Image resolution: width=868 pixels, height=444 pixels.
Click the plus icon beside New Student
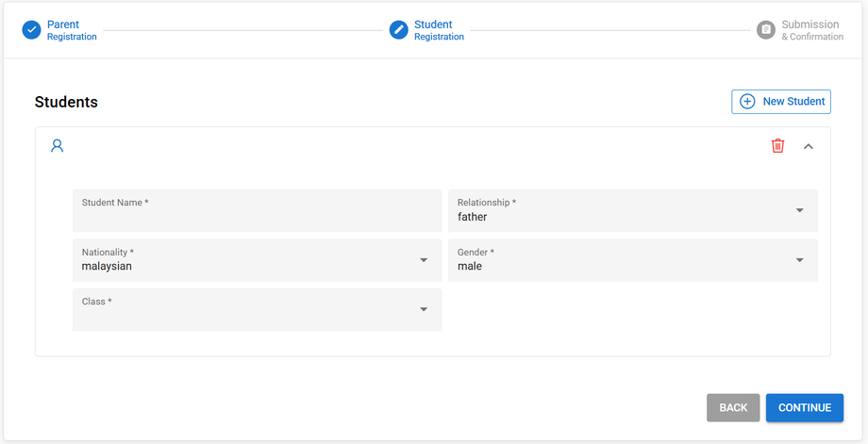pos(747,102)
